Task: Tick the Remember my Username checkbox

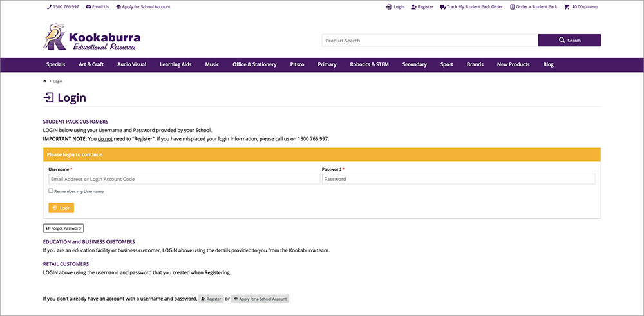Action: [51, 191]
